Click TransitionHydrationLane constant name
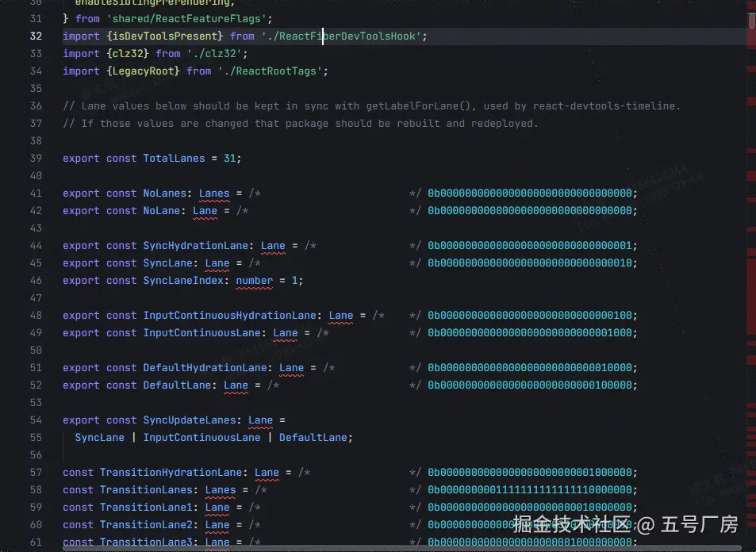Image resolution: width=756 pixels, height=552 pixels. pyautogui.click(x=171, y=473)
